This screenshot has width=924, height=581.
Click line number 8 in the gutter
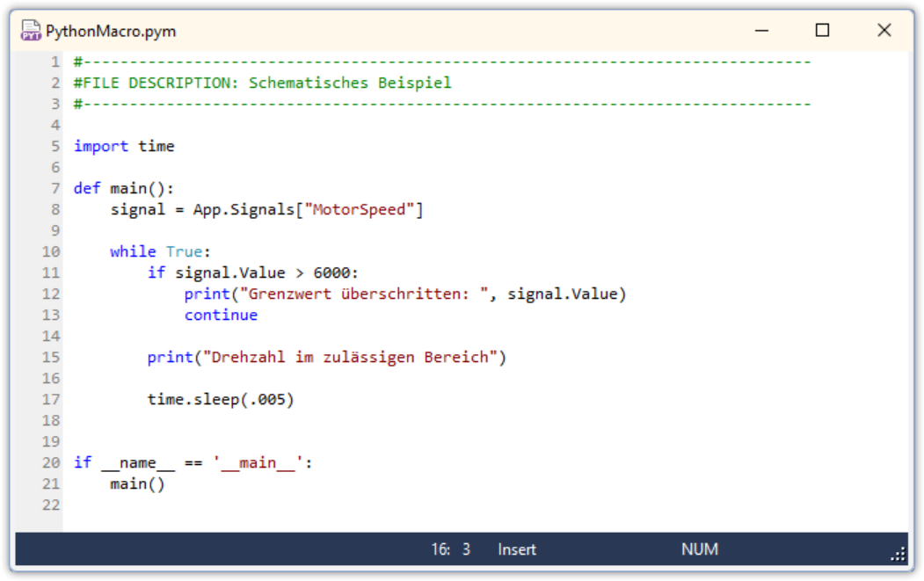click(55, 209)
